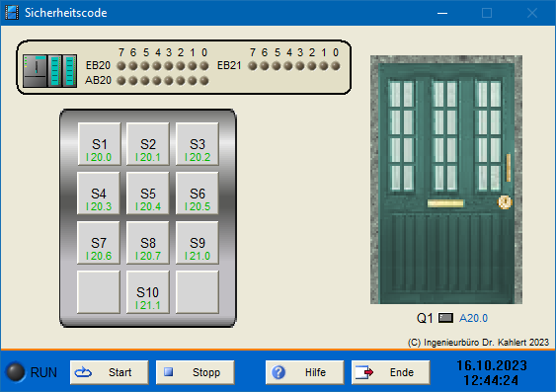Click the EB21 bit 0 LED
Image resolution: width=556 pixels, height=392 pixels.
[336, 65]
